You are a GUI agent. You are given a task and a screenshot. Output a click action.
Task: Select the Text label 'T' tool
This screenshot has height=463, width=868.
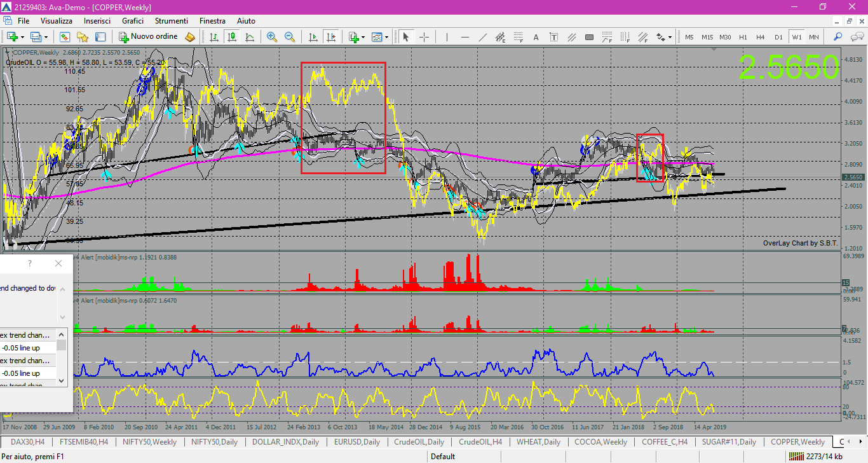pyautogui.click(x=553, y=37)
